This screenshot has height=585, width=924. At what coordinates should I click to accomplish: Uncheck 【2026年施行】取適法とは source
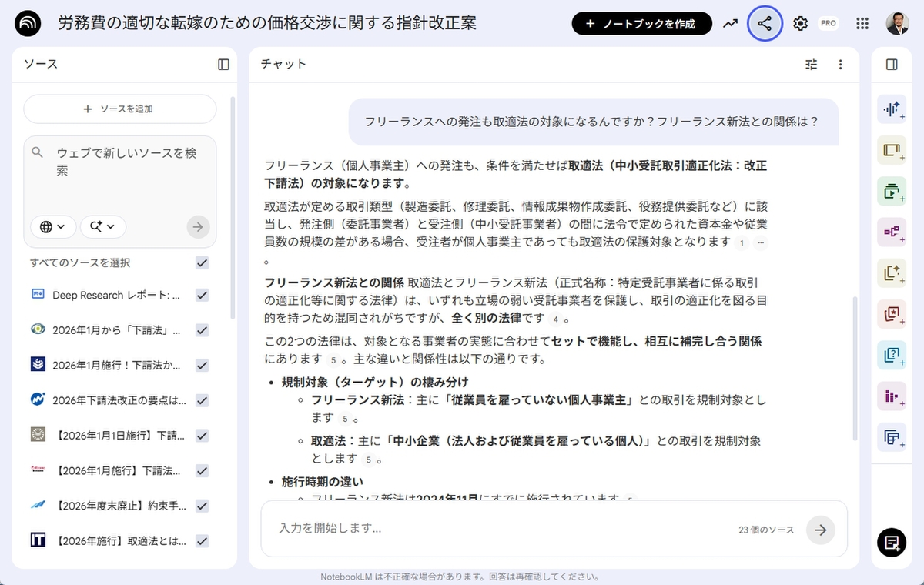coord(203,541)
